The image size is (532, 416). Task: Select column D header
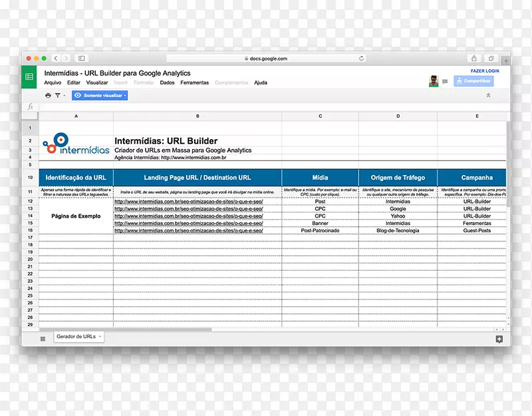point(398,116)
